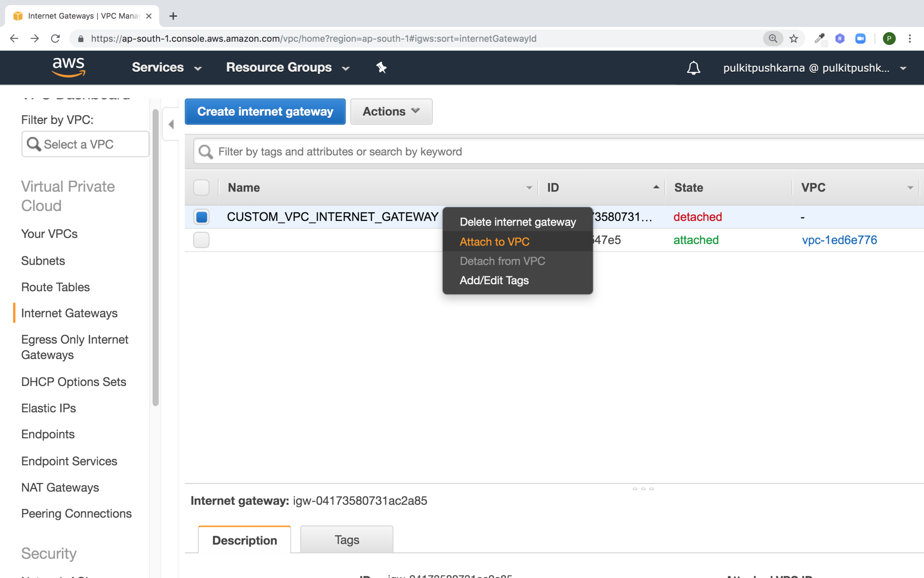
Task: Click the pin shortcut icon in navbar
Action: (381, 68)
